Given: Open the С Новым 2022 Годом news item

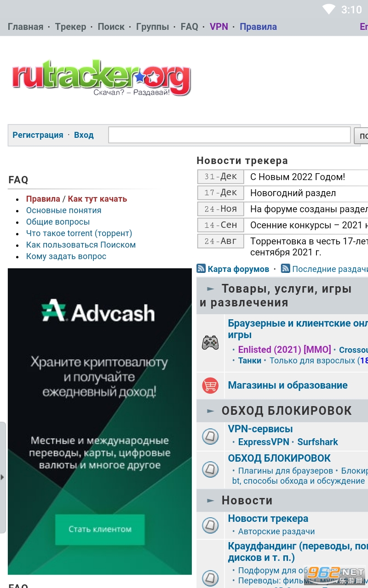Looking at the screenshot, I should pyautogui.click(x=298, y=177).
